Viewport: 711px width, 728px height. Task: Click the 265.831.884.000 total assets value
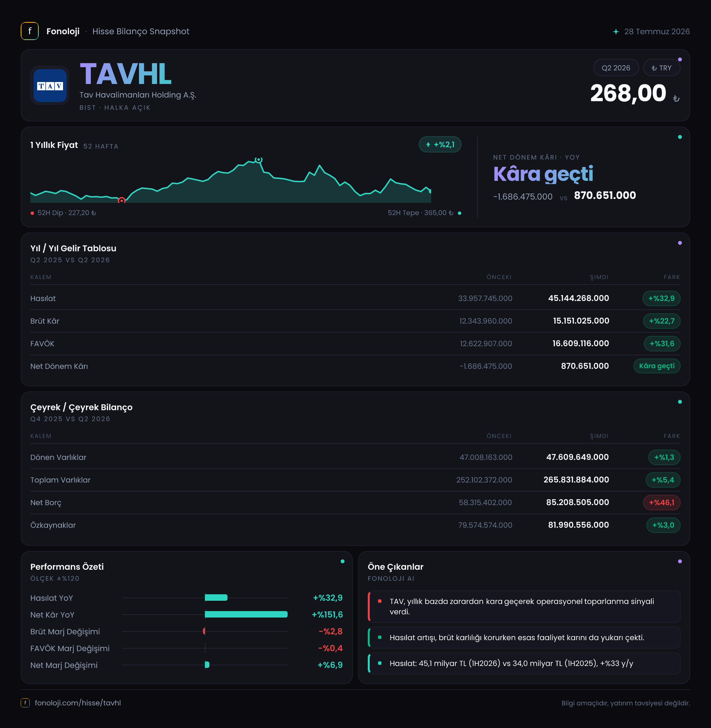[576, 480]
